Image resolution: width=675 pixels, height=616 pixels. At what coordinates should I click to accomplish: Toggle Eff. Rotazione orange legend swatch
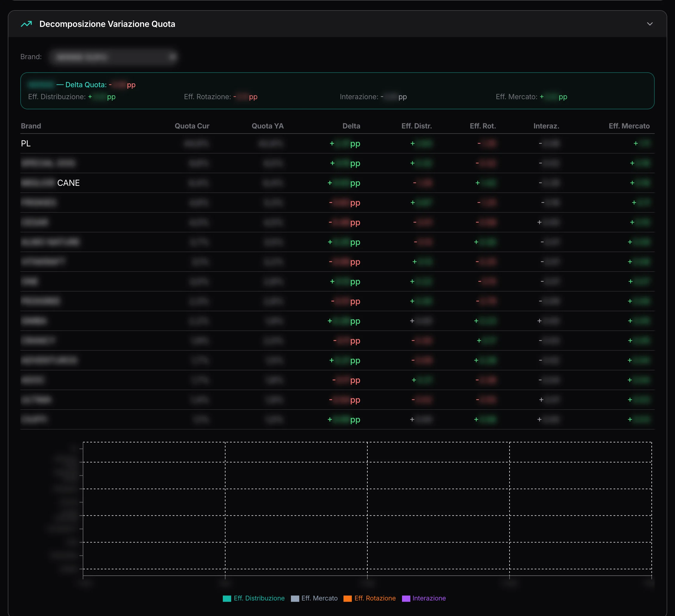pyautogui.click(x=348, y=599)
